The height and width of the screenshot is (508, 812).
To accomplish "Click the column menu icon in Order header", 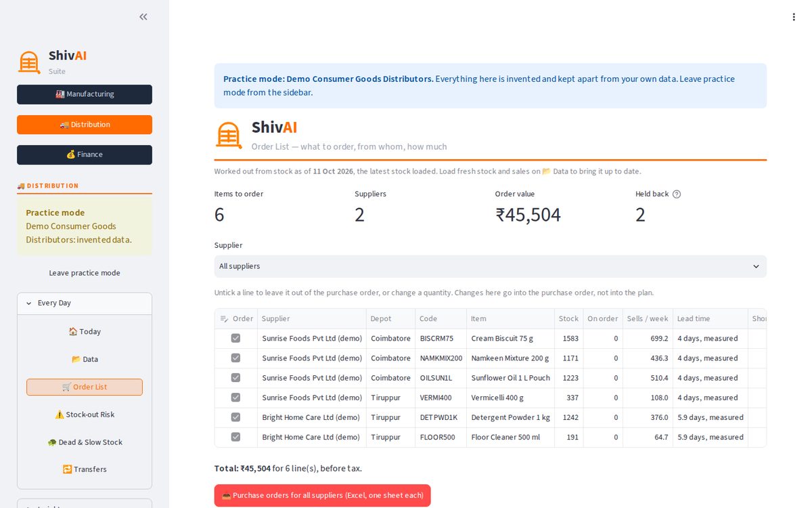I will (x=225, y=318).
